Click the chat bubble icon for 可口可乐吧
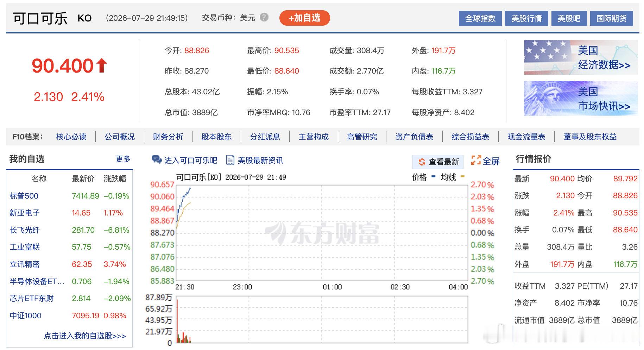Image resolution: width=644 pixels, height=350 pixels. (x=156, y=160)
